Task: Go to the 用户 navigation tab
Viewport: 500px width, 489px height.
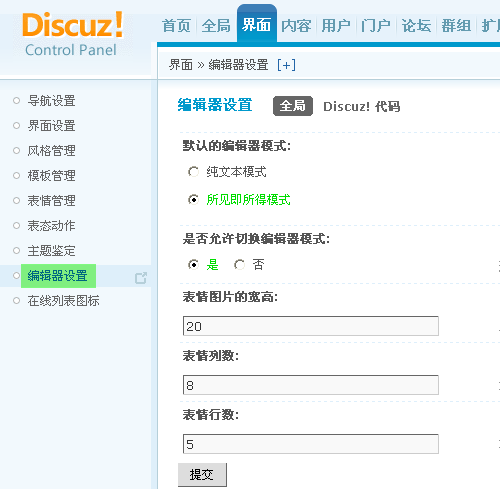Action: tap(336, 26)
